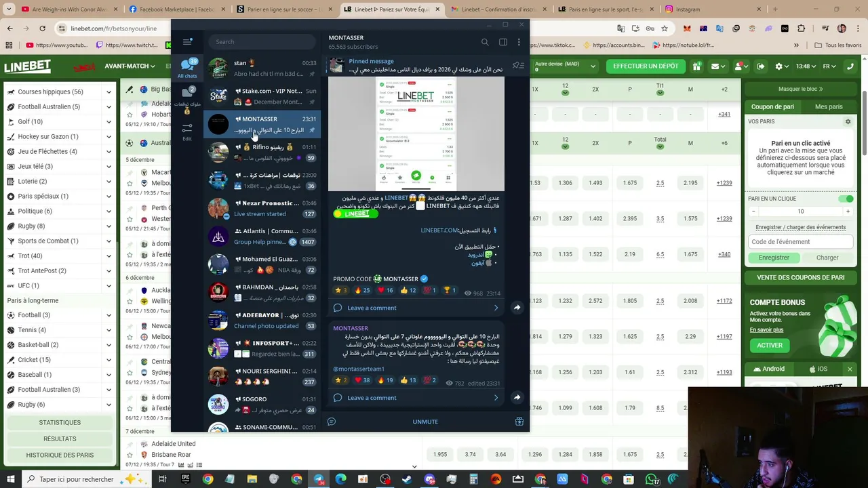The width and height of the screenshot is (868, 488).
Task: Click EFFECTUER UN DÉPÔT button
Action: pos(646,66)
